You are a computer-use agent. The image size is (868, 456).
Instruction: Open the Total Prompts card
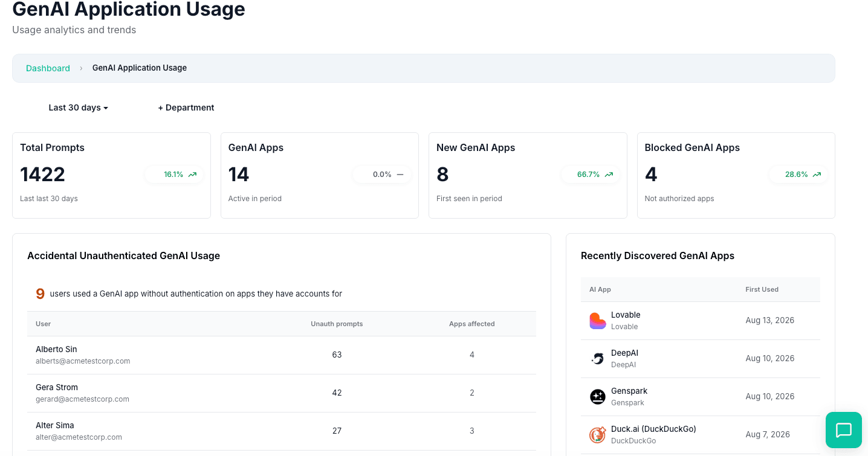(x=111, y=175)
